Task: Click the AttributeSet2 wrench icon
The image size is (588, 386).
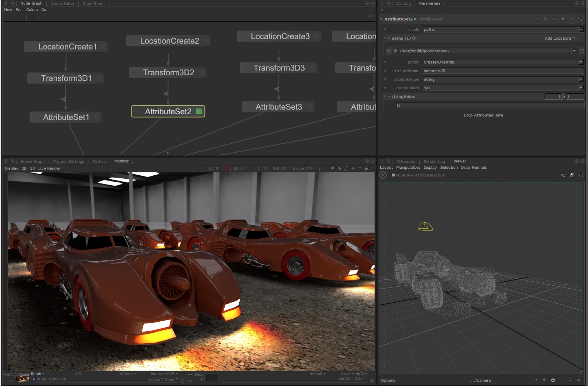Action: click(571, 19)
